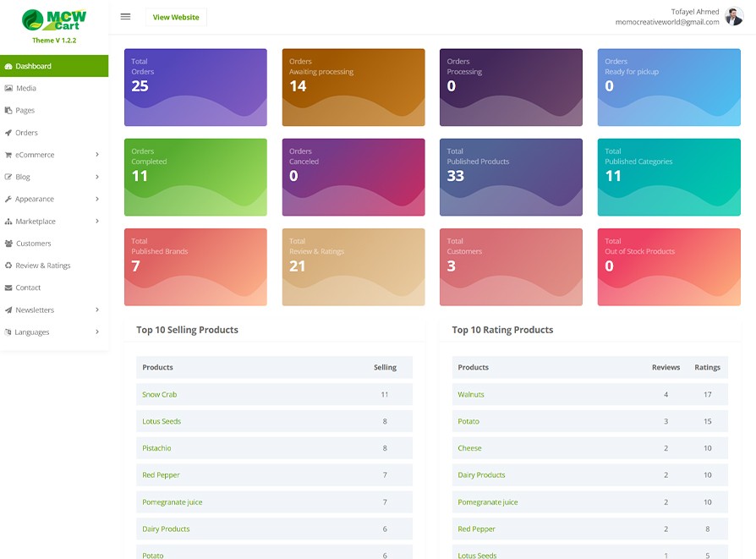Expand the Marketplace submenu arrow
756x559 pixels.
tap(97, 222)
